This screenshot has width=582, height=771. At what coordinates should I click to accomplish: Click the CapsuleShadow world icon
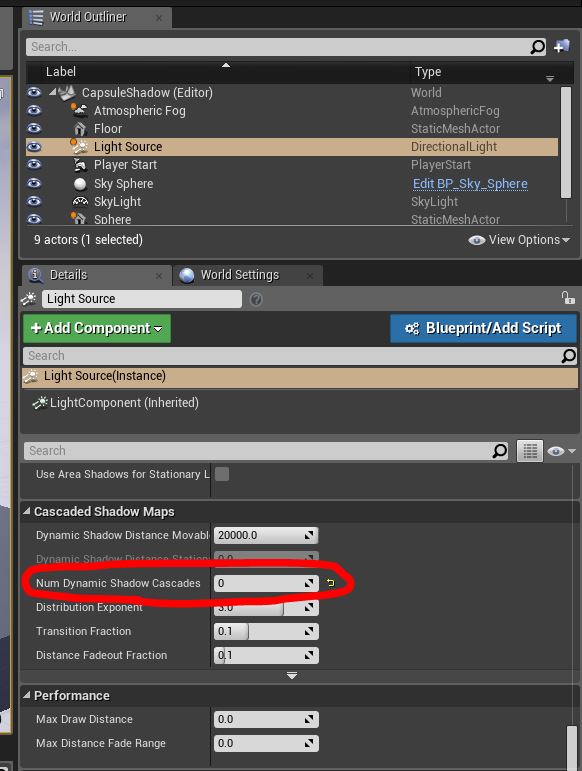tap(67, 92)
